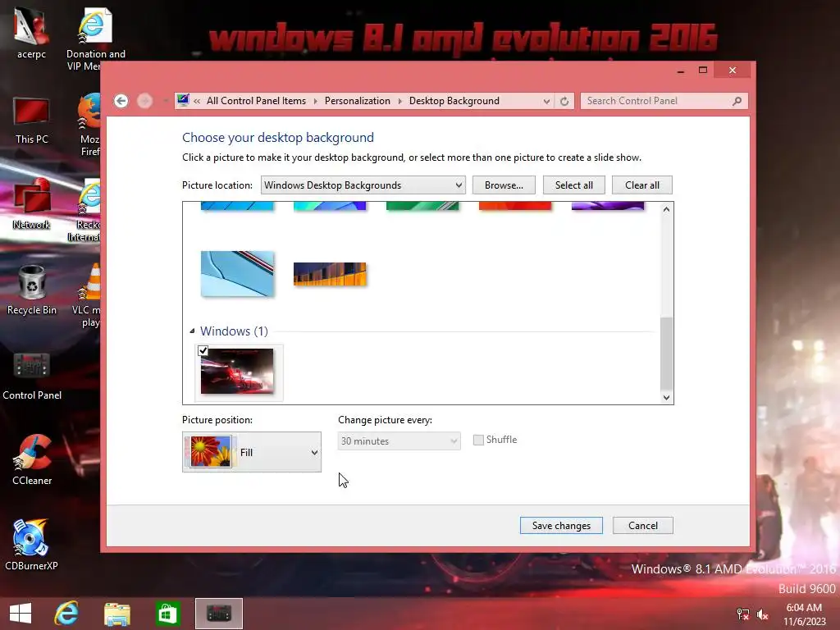
Task: Click the Forward navigation arrow
Action: [144, 101]
